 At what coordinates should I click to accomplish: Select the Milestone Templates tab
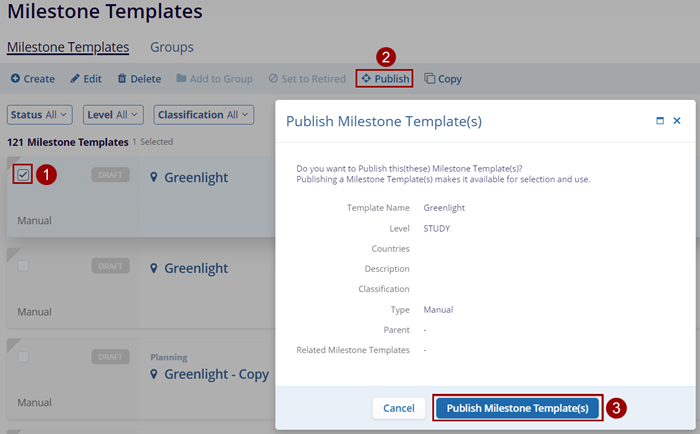[x=68, y=47]
